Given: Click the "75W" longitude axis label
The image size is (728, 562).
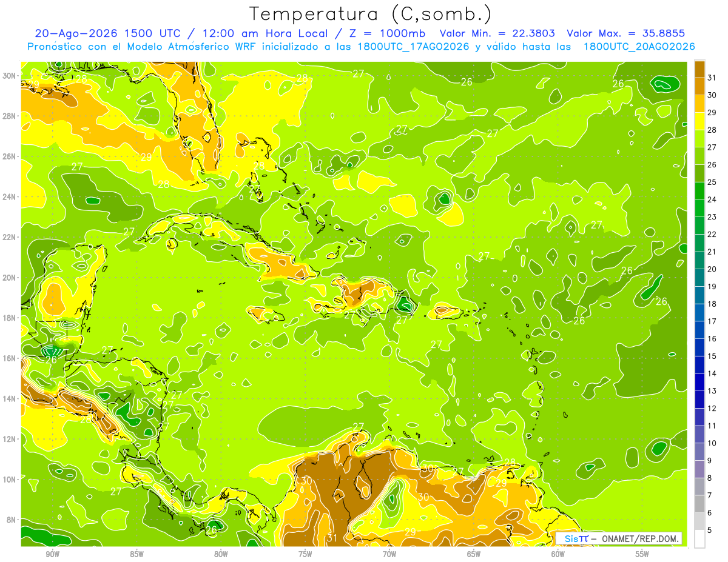Looking at the screenshot, I should coord(305,554).
